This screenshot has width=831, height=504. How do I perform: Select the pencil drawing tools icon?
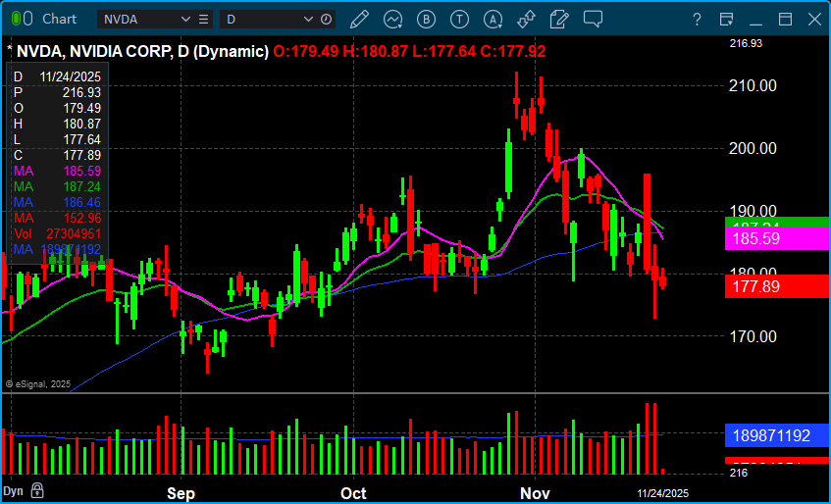point(359,20)
